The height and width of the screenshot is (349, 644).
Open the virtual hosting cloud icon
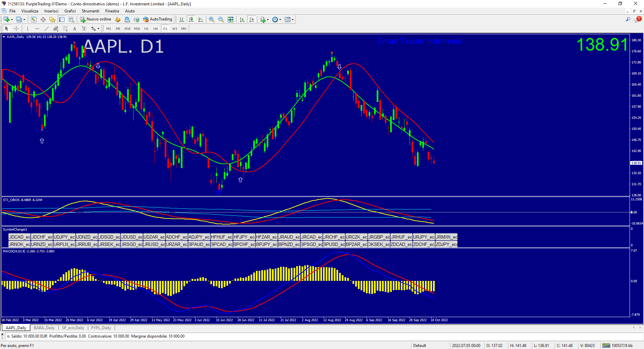[x=127, y=19]
